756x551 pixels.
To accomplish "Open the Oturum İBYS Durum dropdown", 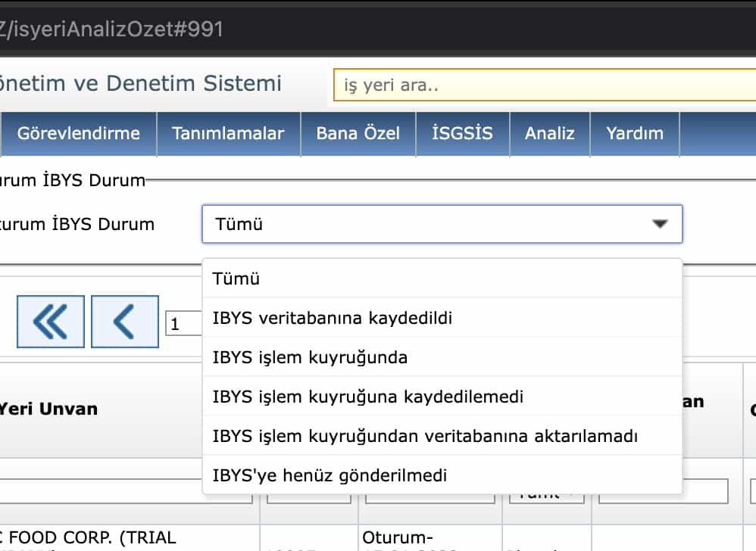I will point(442,224).
